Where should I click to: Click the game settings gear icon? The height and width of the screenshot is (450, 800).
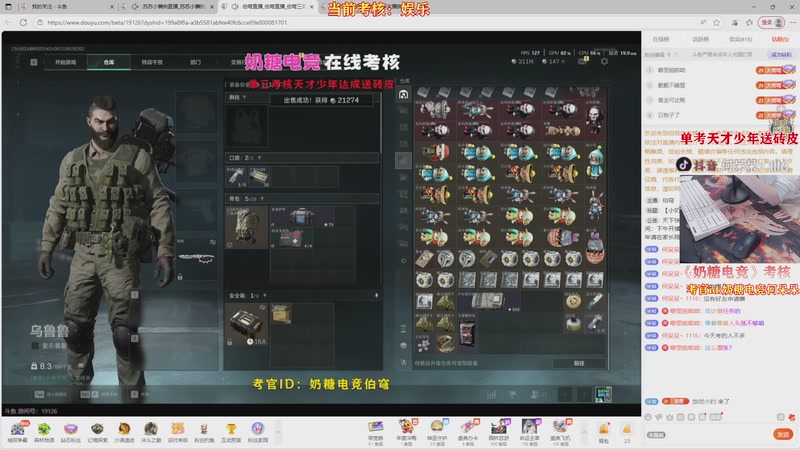click(604, 61)
